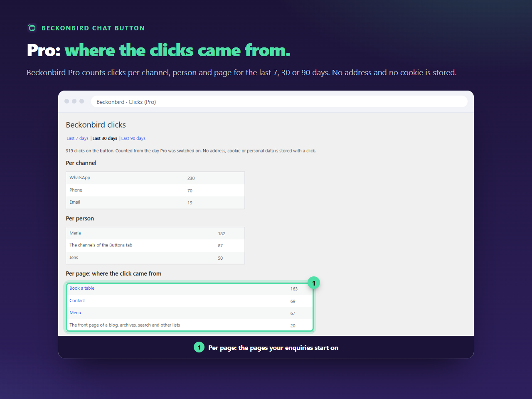Select the Email channel row
The height and width of the screenshot is (399, 532).
click(x=155, y=202)
